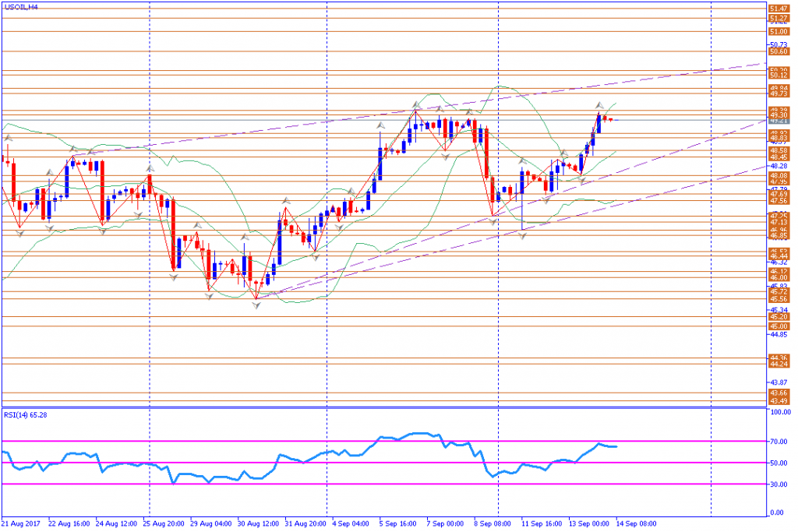Screen dimensions: 798x532
Task: Click the up-fractal arrow above 13 Sep peak
Action: (x=599, y=105)
